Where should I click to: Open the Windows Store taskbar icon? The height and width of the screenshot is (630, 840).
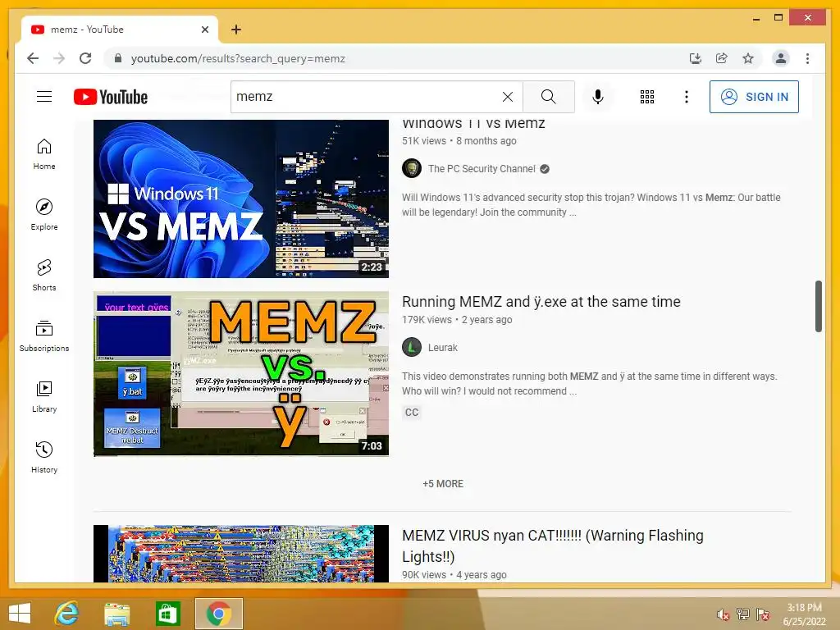pyautogui.click(x=167, y=614)
